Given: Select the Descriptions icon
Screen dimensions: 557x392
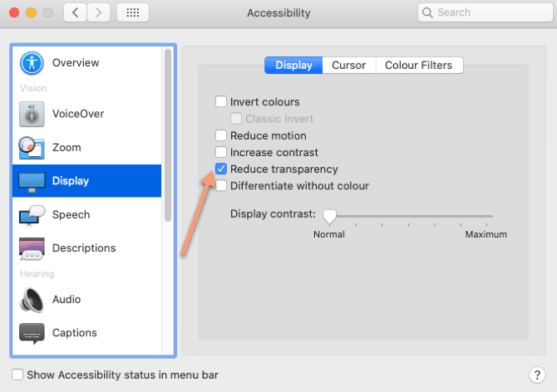Looking at the screenshot, I should point(32,248).
